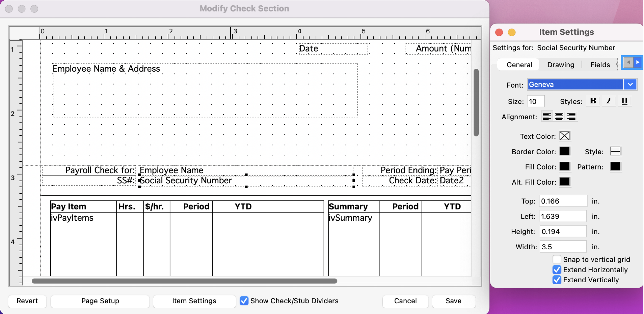
Task: Switch to the Fields tab
Action: click(600, 65)
